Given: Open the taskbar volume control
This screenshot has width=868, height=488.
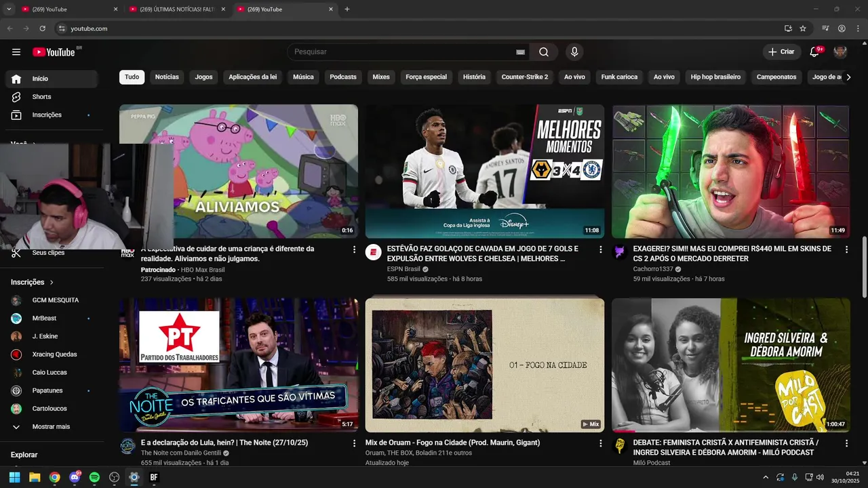Looking at the screenshot, I should (x=820, y=477).
